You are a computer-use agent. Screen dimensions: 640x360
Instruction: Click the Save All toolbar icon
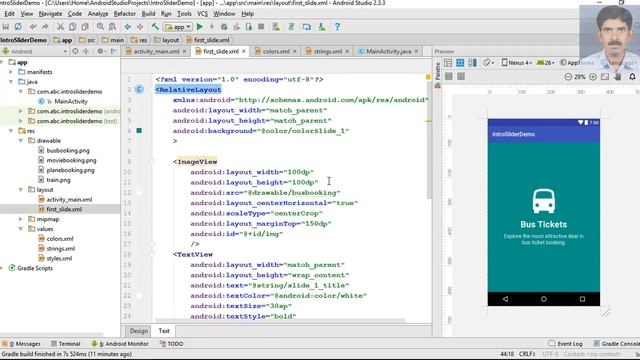click(6, 27)
